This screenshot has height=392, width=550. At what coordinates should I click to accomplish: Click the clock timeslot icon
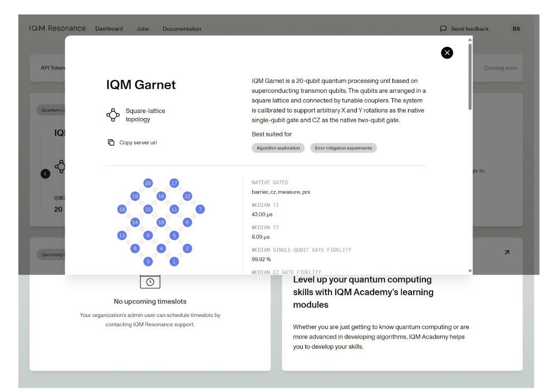pyautogui.click(x=150, y=281)
